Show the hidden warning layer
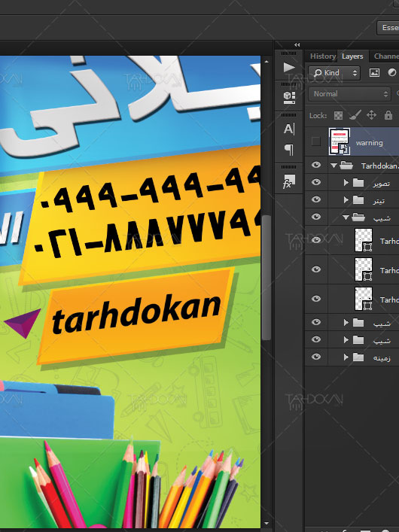 (316, 141)
